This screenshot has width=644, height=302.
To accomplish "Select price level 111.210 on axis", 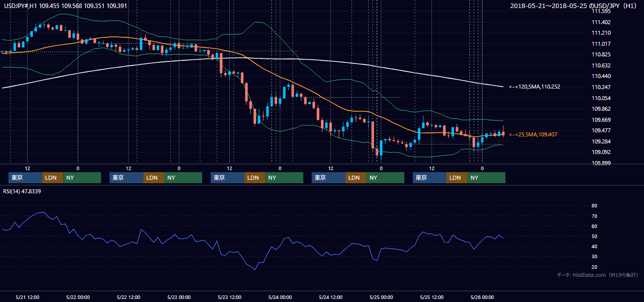I will tap(601, 33).
